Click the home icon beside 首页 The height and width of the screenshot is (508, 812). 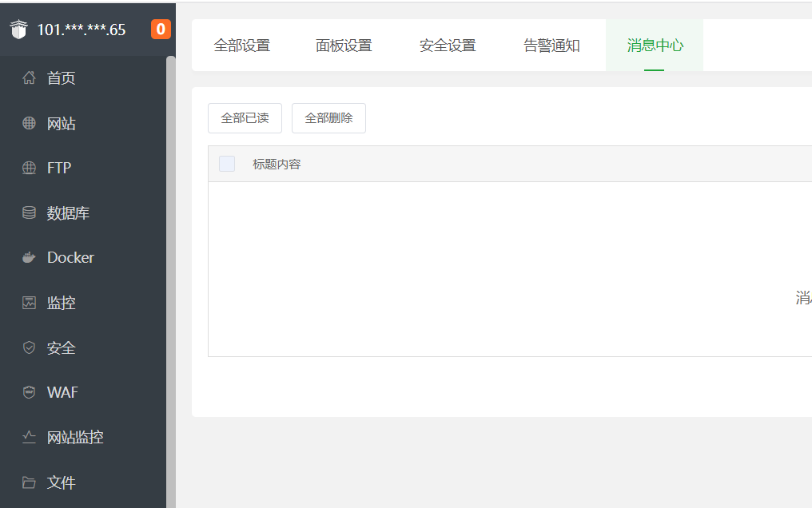click(x=30, y=78)
